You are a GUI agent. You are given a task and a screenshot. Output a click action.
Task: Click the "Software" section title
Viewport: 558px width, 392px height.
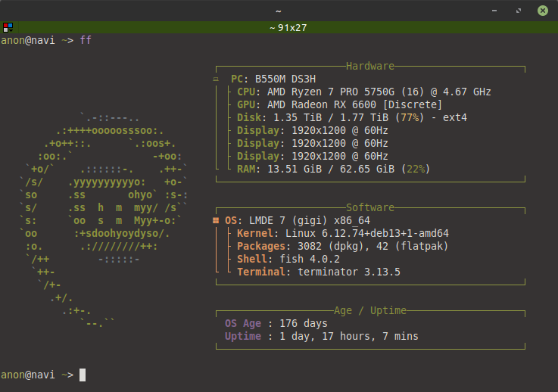(369, 207)
